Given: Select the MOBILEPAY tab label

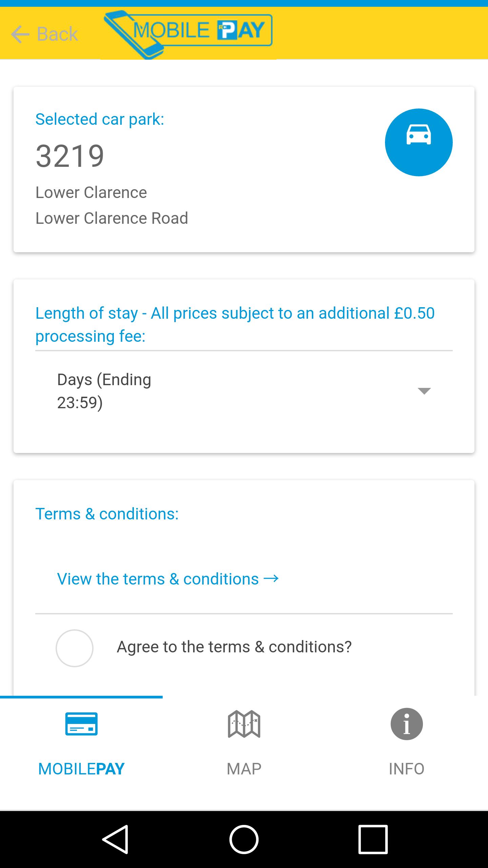Looking at the screenshot, I should [x=81, y=769].
